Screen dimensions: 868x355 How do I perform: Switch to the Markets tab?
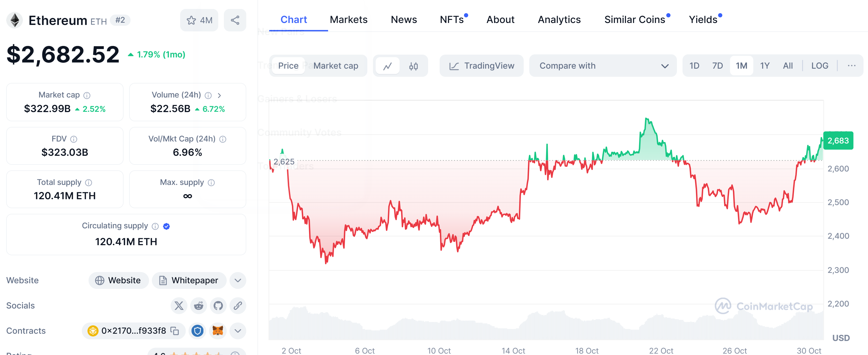(x=349, y=20)
